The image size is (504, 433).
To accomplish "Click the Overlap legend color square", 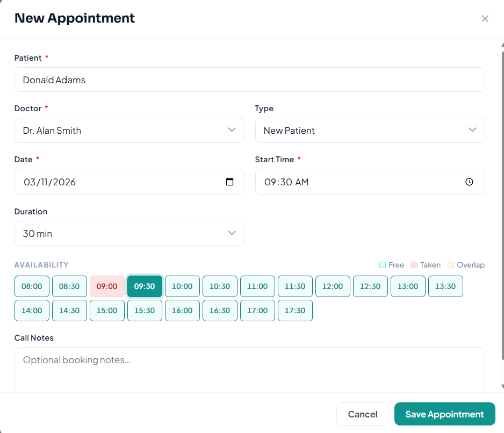I will [450, 265].
